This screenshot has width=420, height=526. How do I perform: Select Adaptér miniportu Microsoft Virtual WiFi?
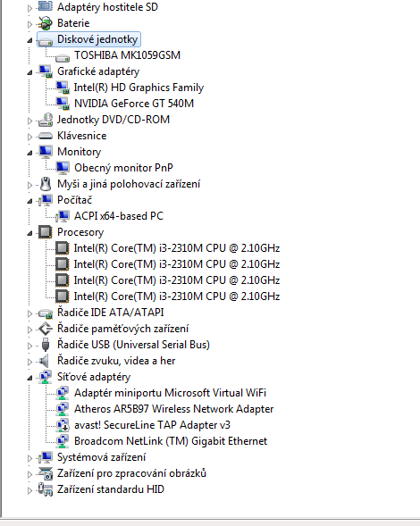[x=170, y=393]
